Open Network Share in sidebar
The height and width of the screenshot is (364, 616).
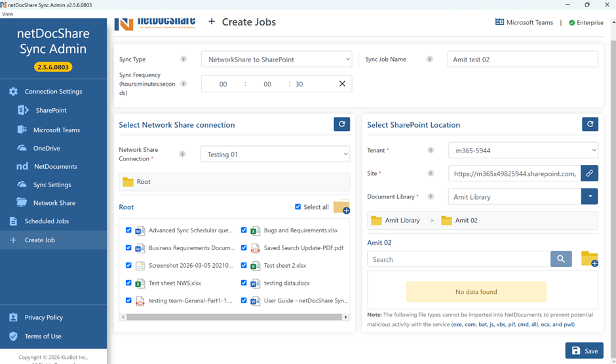coord(54,203)
